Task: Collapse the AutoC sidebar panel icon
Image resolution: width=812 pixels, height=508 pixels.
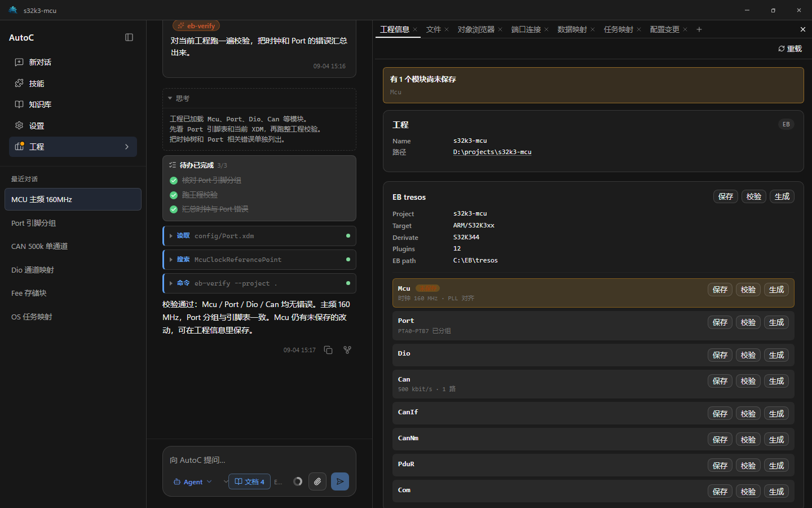Action: pos(129,37)
